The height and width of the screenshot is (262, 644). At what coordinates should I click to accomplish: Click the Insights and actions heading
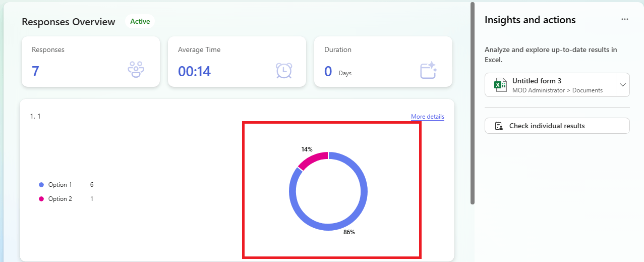[530, 20]
